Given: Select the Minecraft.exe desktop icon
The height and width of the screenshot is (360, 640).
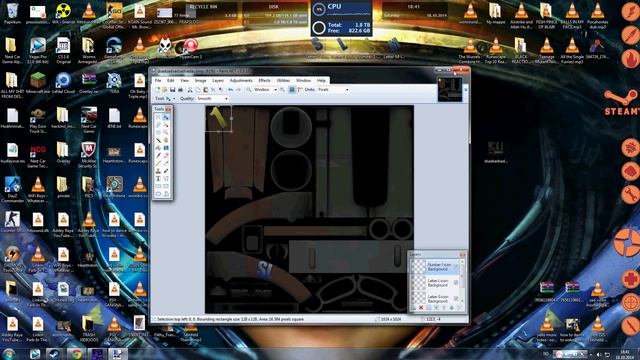Looking at the screenshot, I should (38, 83).
